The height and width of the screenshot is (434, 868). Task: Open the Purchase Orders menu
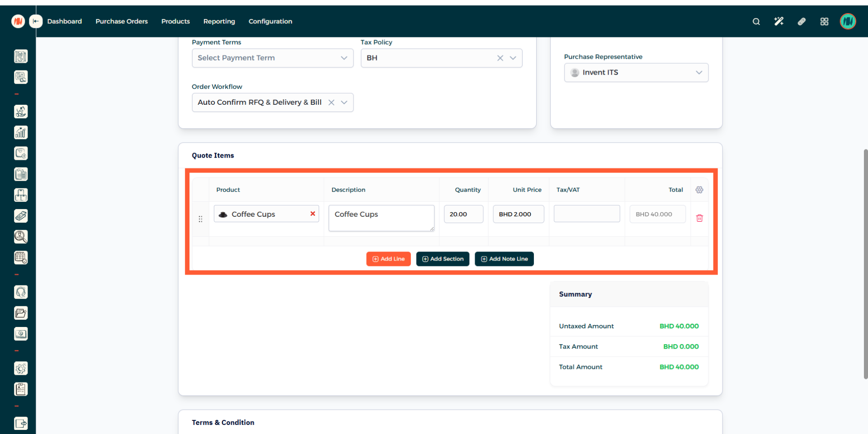[x=122, y=21]
